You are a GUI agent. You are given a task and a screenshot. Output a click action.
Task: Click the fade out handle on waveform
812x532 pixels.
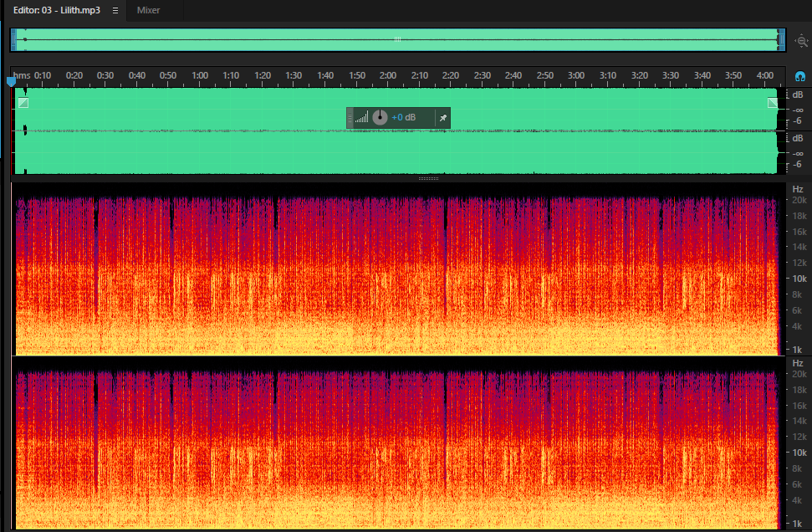click(x=772, y=103)
